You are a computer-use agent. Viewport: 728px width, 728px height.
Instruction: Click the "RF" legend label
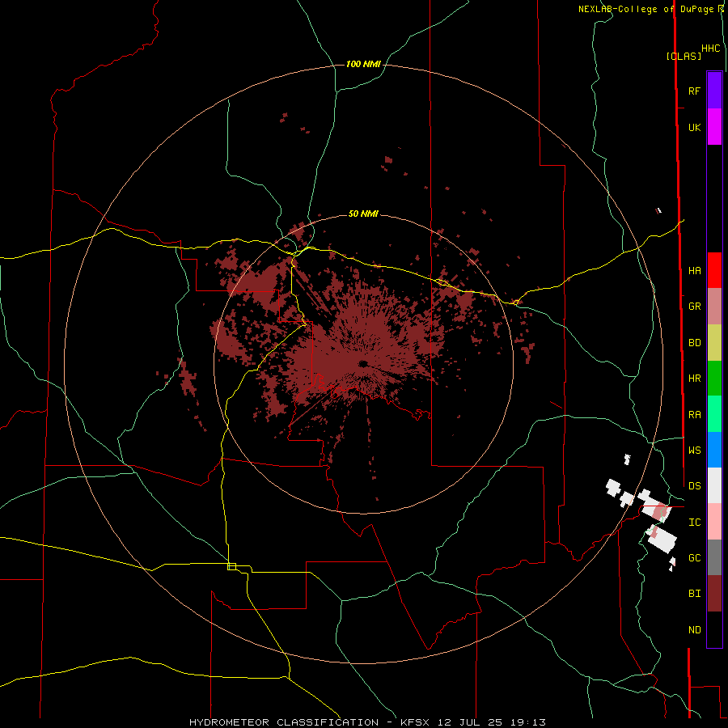click(x=694, y=91)
